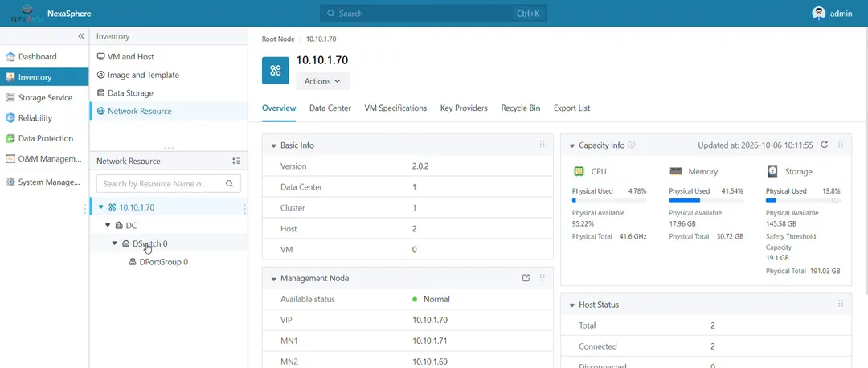Click the NexaVM logo icon
This screenshot has width=868, height=368.
(x=27, y=14)
